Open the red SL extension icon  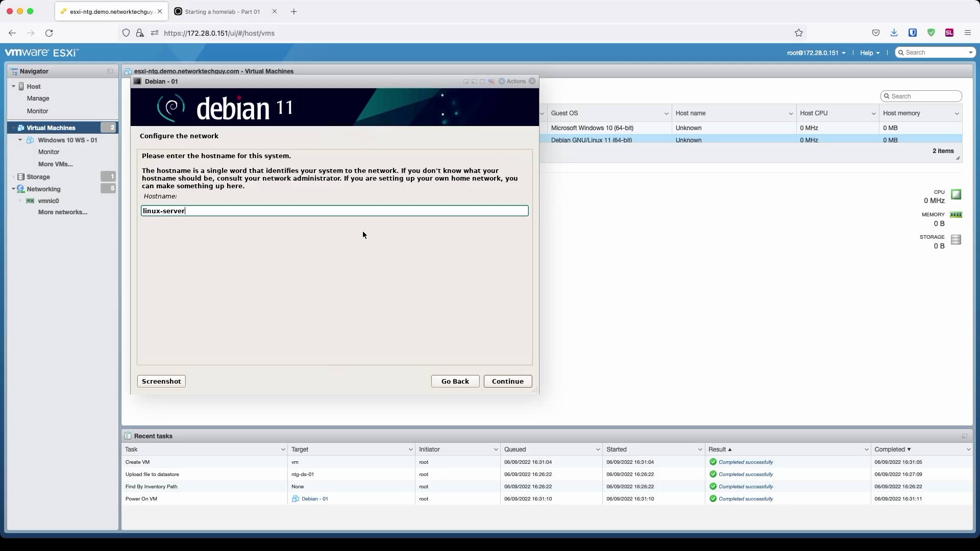coord(949,33)
